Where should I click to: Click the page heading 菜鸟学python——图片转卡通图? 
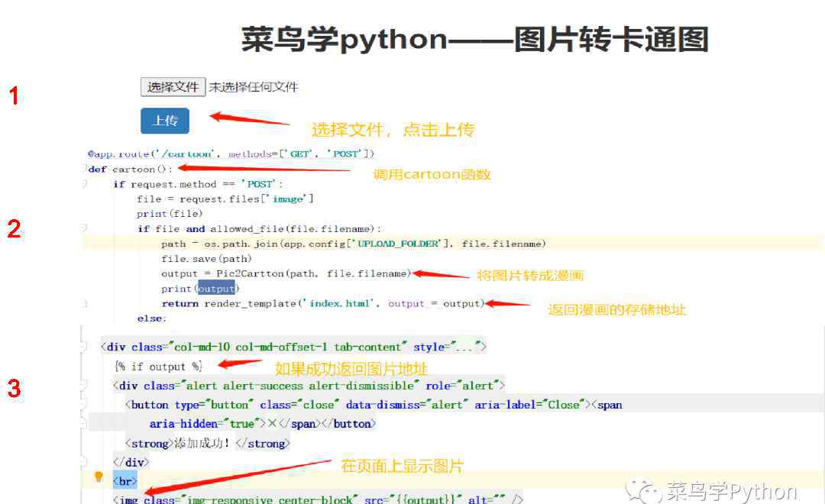coord(474,40)
